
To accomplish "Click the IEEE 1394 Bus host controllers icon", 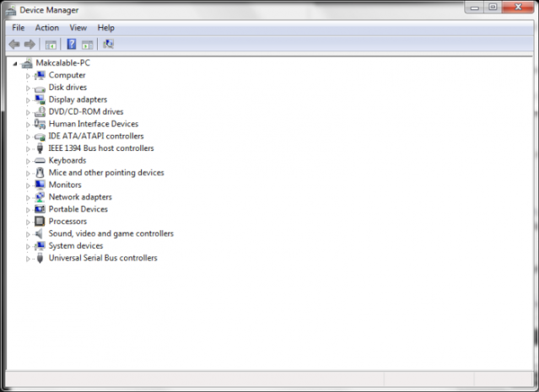I will (40, 148).
